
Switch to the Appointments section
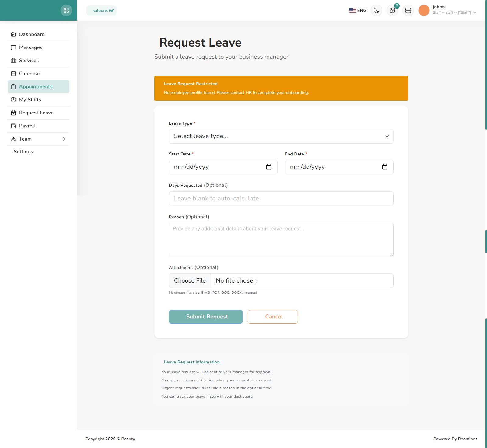(x=36, y=86)
